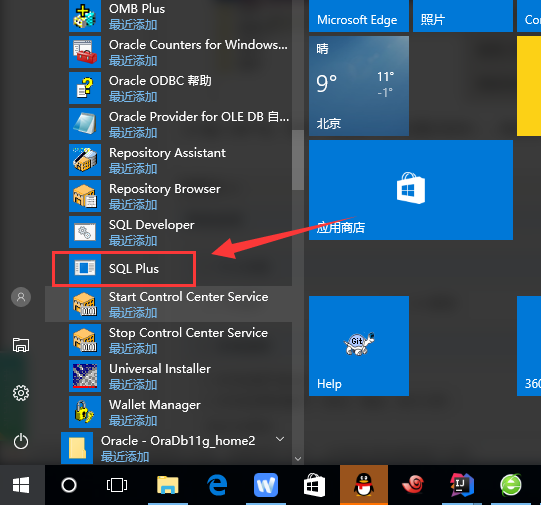541x505 pixels.
Task: Launch the SQL Plus icon
Action: point(85,268)
